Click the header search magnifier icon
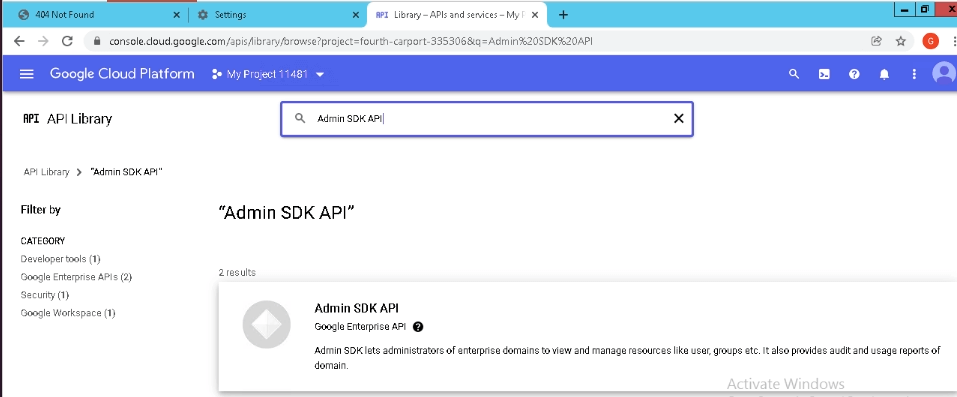This screenshot has width=957, height=397. [x=793, y=74]
